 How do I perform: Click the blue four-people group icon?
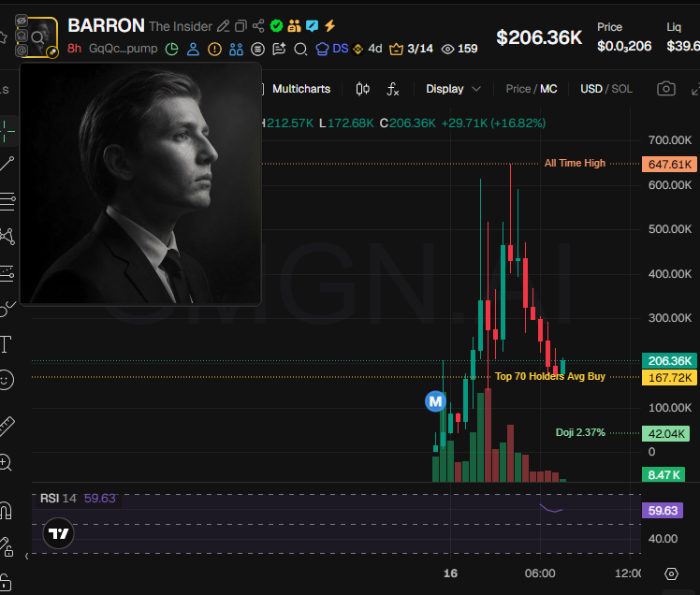236,49
